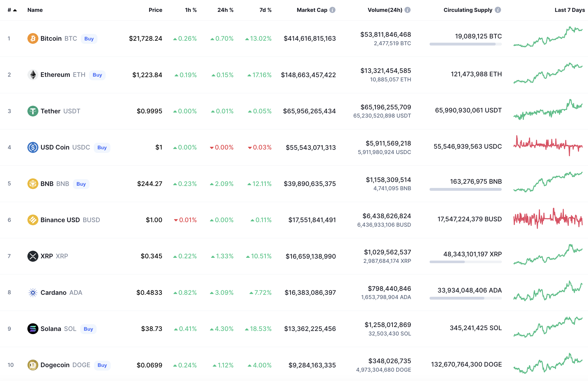This screenshot has height=381, width=588.
Task: Click the Buy button next to BNB
Action: click(x=81, y=184)
